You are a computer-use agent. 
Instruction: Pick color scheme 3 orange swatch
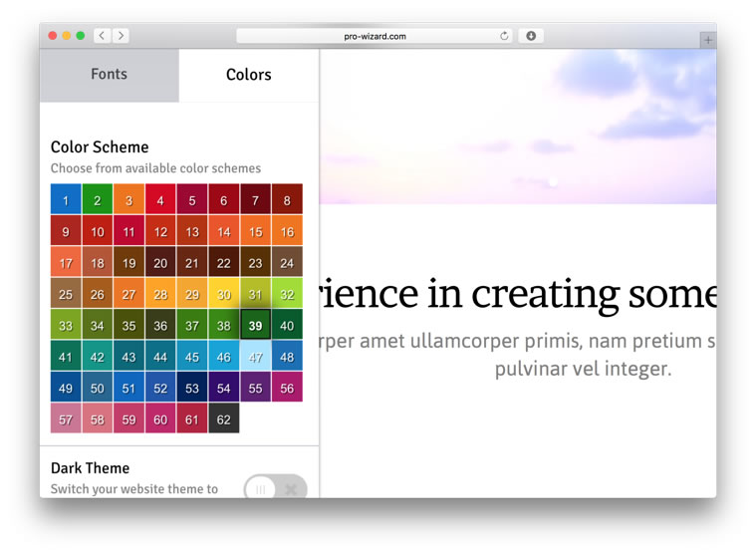point(128,199)
